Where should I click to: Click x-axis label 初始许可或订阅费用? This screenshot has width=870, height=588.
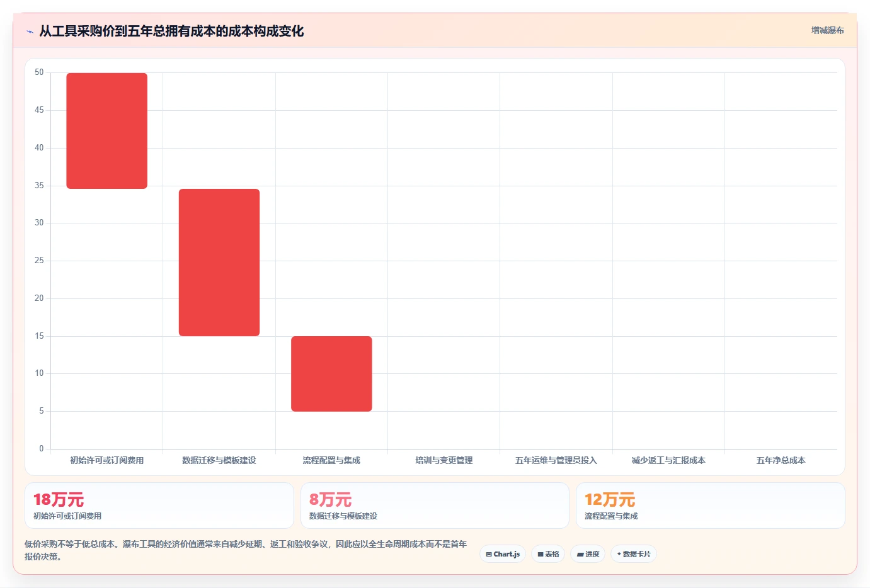pyautogui.click(x=107, y=460)
